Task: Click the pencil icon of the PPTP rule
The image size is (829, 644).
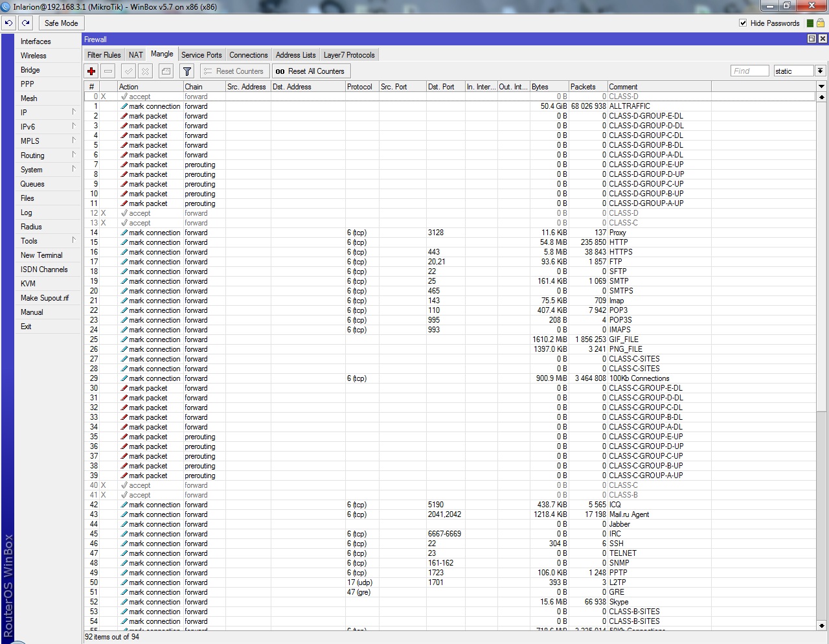Action: tap(124, 573)
